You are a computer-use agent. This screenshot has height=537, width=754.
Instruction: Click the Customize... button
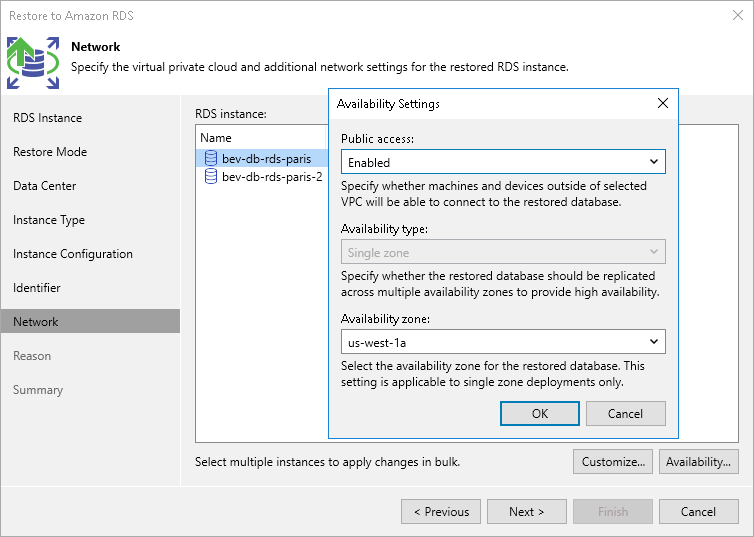pos(613,461)
